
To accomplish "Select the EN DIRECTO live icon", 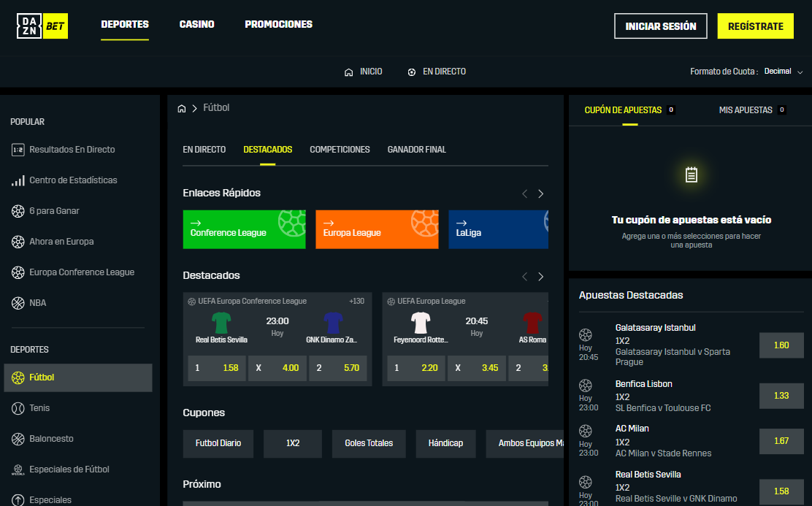I will click(410, 72).
